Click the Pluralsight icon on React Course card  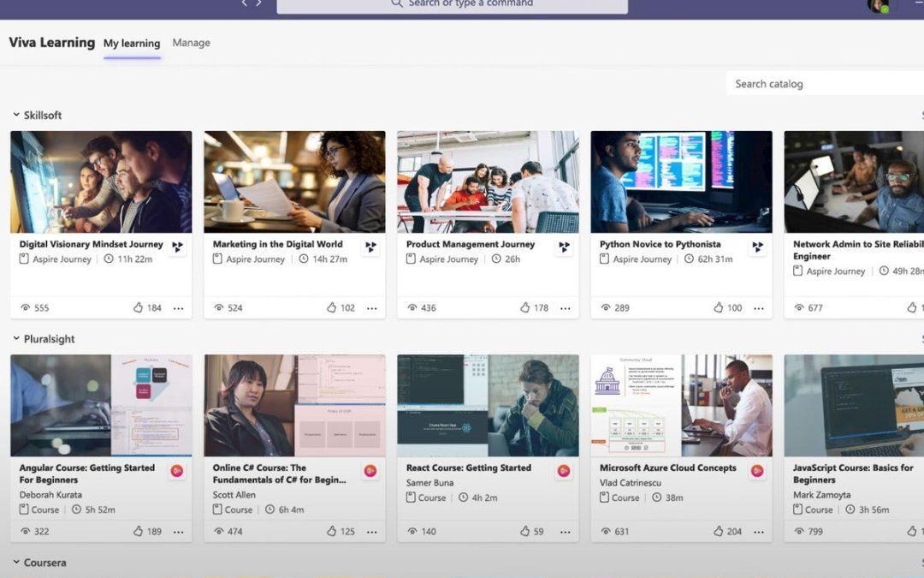[564, 471]
